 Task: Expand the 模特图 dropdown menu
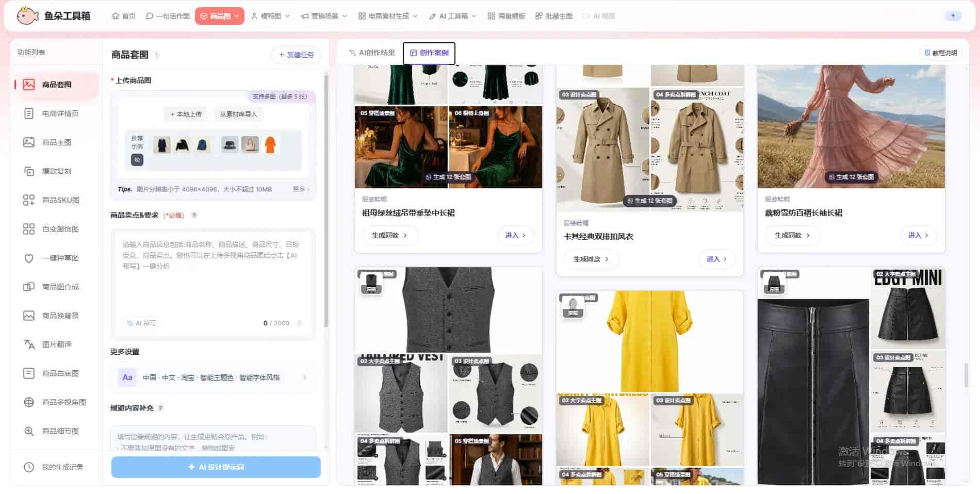point(270,16)
